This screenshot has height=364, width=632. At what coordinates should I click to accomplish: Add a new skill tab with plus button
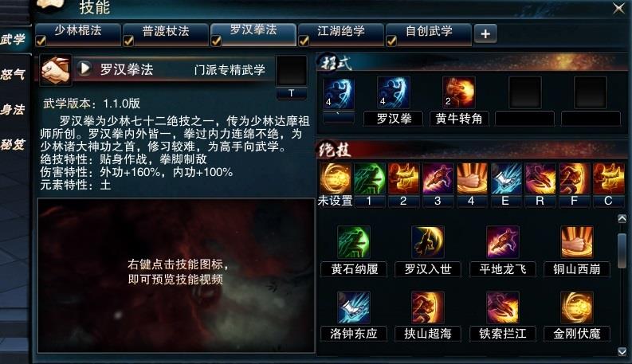coord(485,33)
